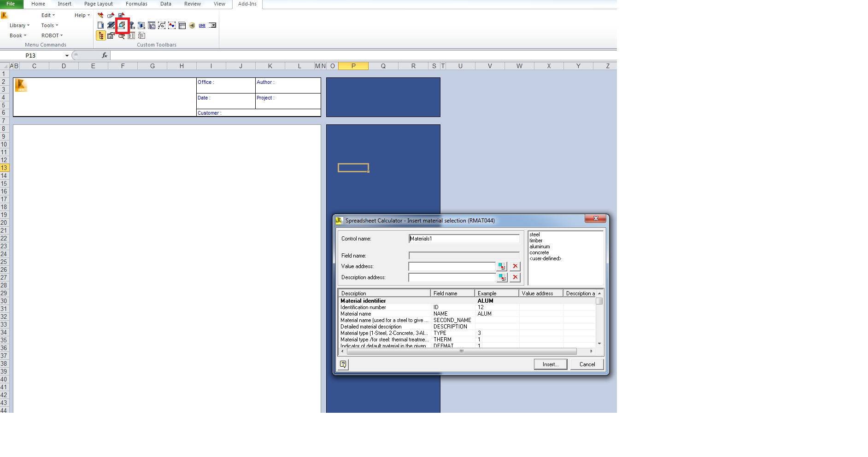This screenshot has height=457, width=868.
Task: Click the square root alpha formula icon
Action: point(162,25)
